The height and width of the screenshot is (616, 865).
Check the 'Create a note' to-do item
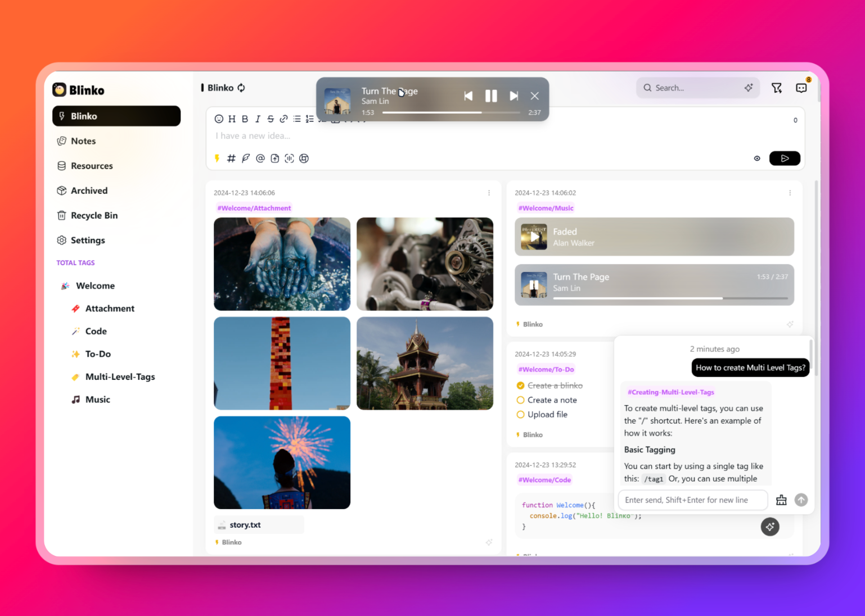[x=520, y=400]
